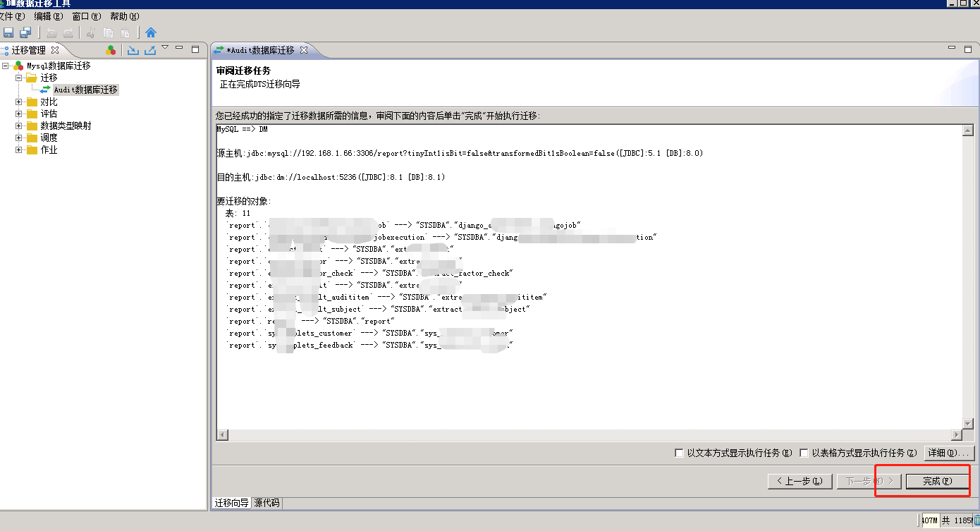Image resolution: width=980 pixels, height=531 pixels.
Task: Expand the 数据类型映射 folder node
Action: pos(19,126)
